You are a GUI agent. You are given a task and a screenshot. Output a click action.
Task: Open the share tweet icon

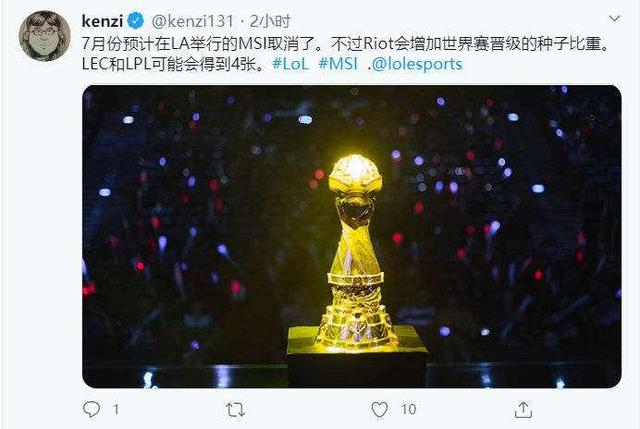click(523, 409)
